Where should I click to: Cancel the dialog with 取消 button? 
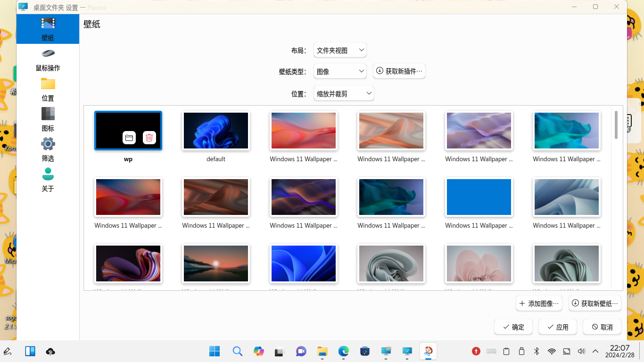point(602,327)
